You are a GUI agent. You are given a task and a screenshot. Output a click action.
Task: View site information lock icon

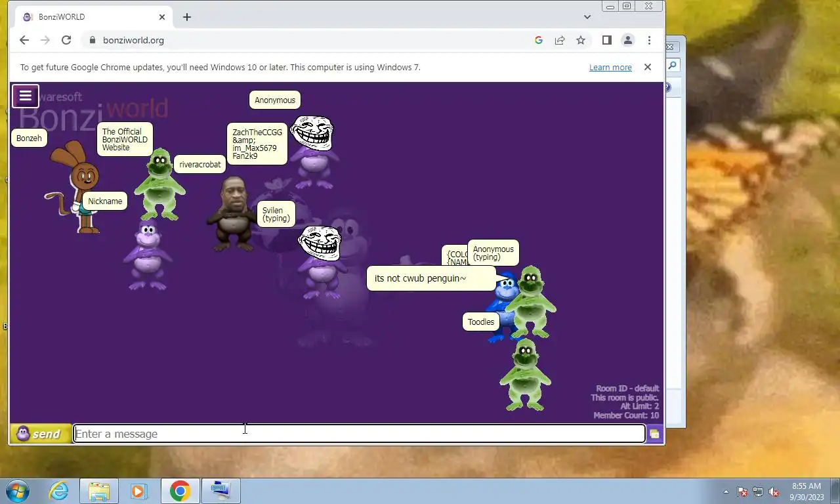click(x=92, y=40)
